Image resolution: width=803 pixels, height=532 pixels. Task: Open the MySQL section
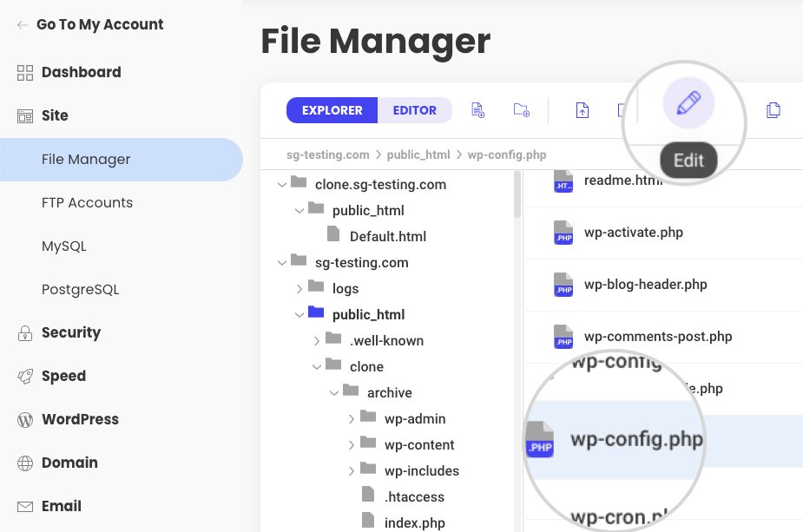point(64,246)
